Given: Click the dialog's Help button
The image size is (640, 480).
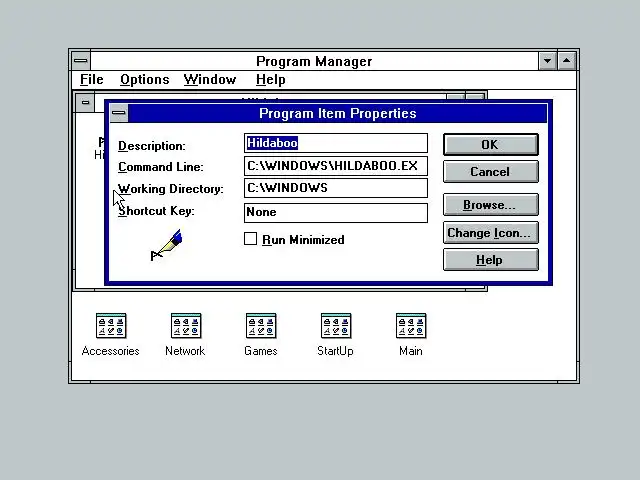Looking at the screenshot, I should click(x=491, y=260).
